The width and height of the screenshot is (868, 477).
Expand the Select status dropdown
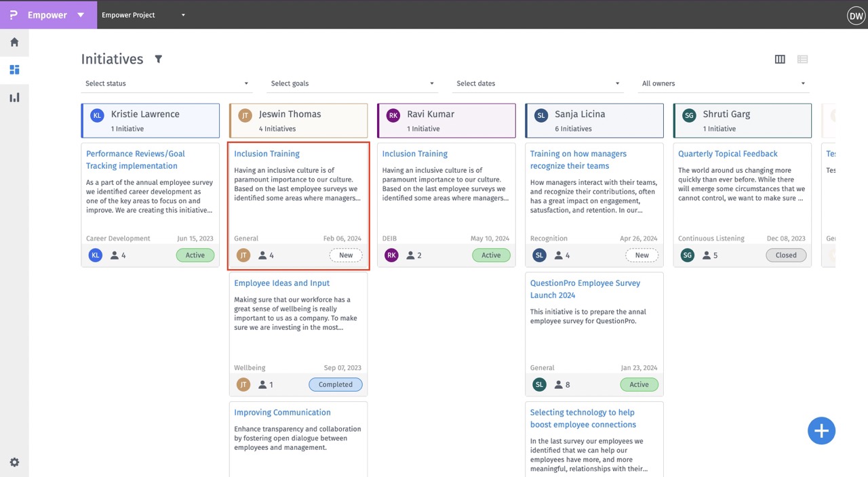pos(166,83)
